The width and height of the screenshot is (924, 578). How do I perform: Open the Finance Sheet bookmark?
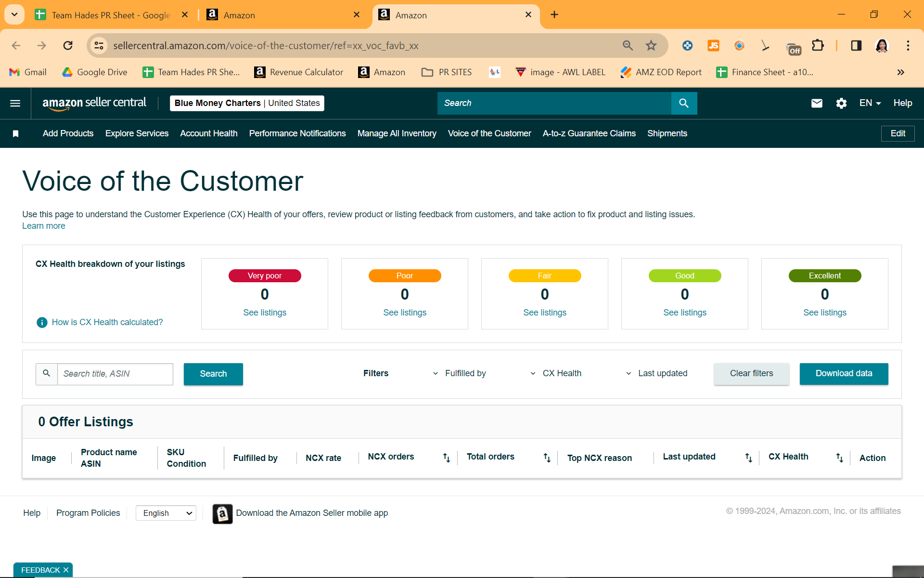(765, 72)
